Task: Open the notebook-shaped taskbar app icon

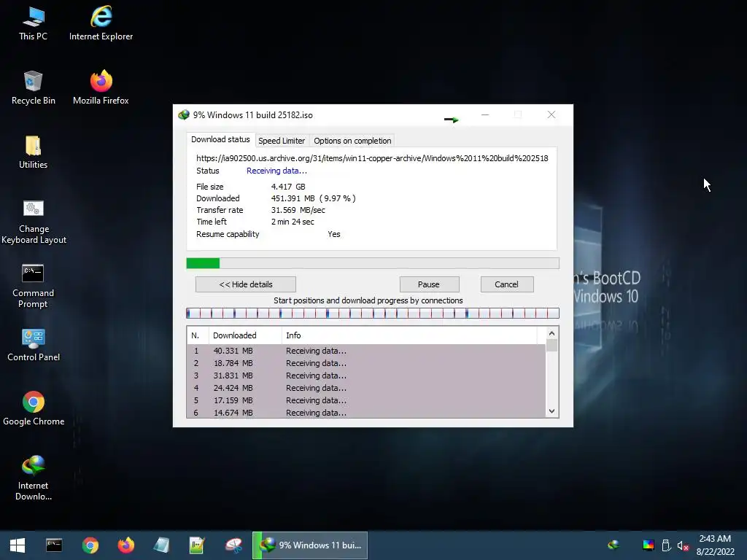Action: (x=161, y=545)
